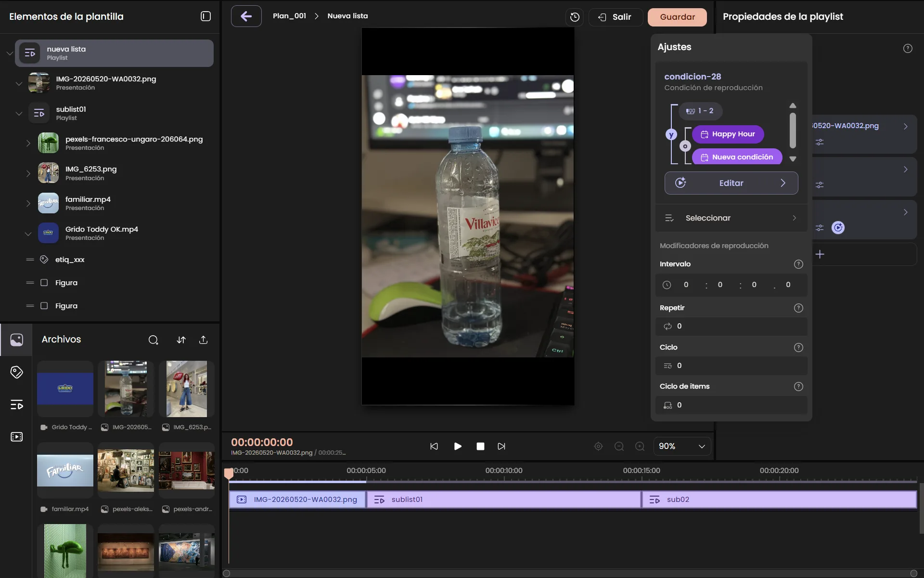Collapse the IMG-20260520-WA0032.png tree node

pos(19,83)
